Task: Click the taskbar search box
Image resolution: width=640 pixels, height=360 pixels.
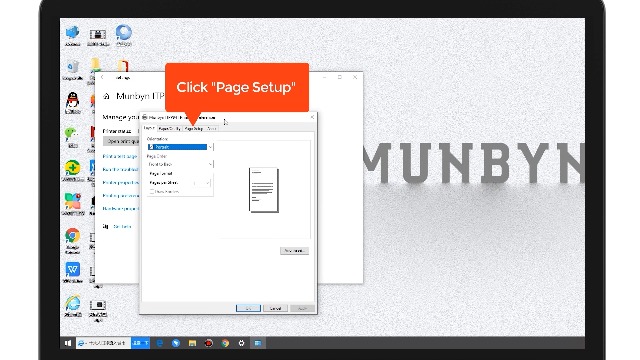Action: (x=103, y=343)
